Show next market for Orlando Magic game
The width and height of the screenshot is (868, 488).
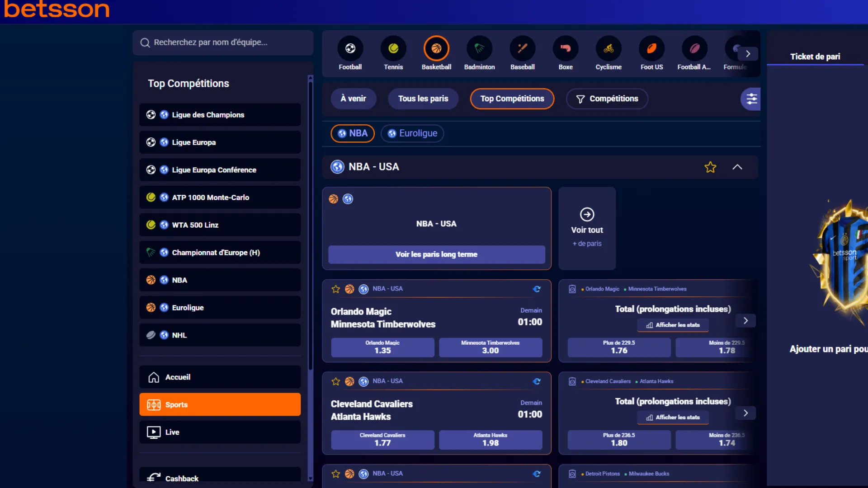[745, 321]
